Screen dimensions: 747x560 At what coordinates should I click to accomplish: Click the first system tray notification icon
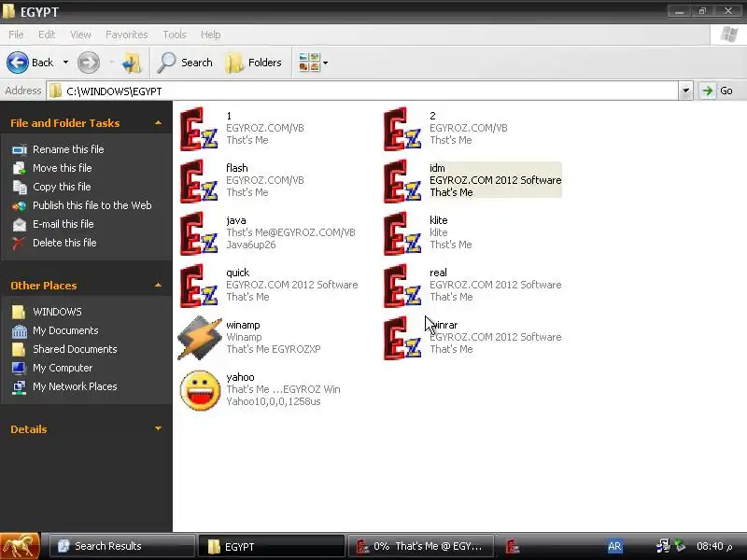(663, 546)
